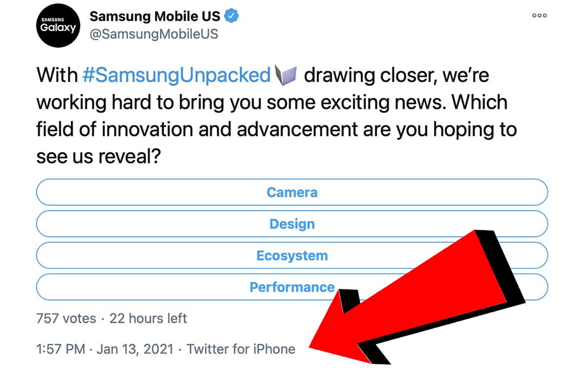Click the blue verified badge
Image resolution: width=588 pixels, height=368 pixels.
tap(231, 16)
